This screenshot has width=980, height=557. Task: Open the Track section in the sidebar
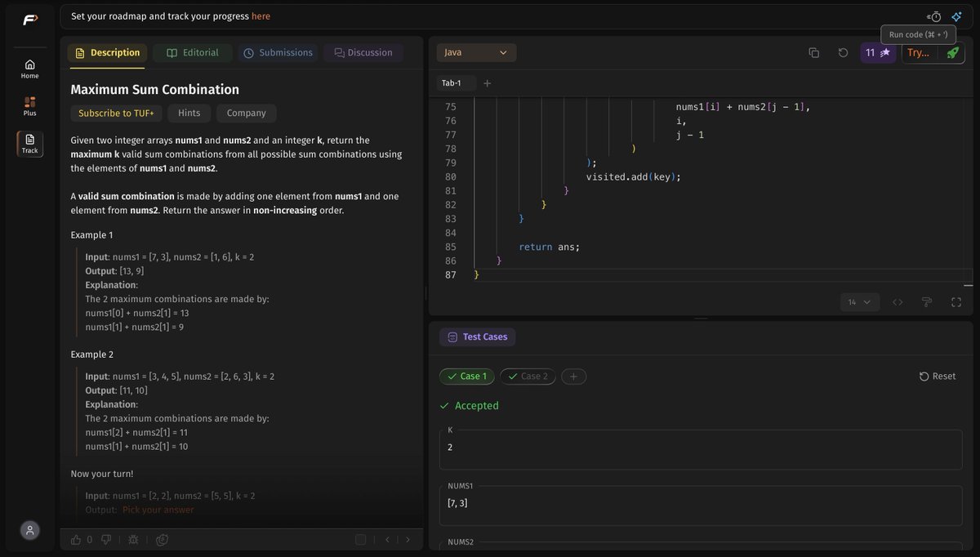click(30, 144)
